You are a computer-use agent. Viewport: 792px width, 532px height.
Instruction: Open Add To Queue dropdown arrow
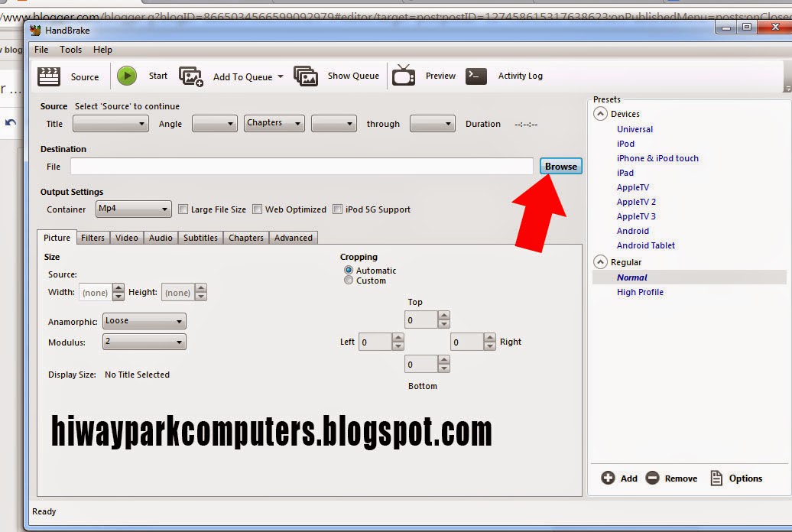pos(281,76)
